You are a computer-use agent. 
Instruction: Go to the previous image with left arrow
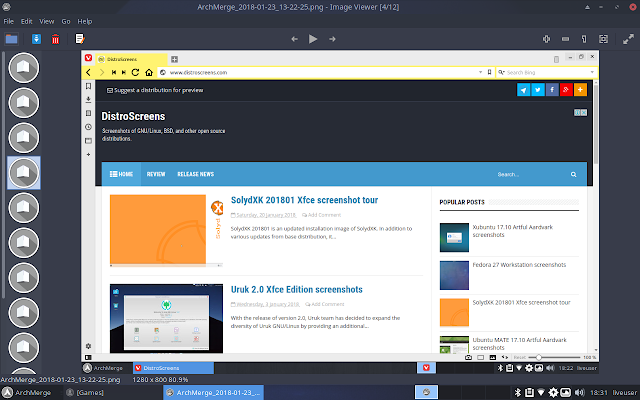[x=294, y=39]
